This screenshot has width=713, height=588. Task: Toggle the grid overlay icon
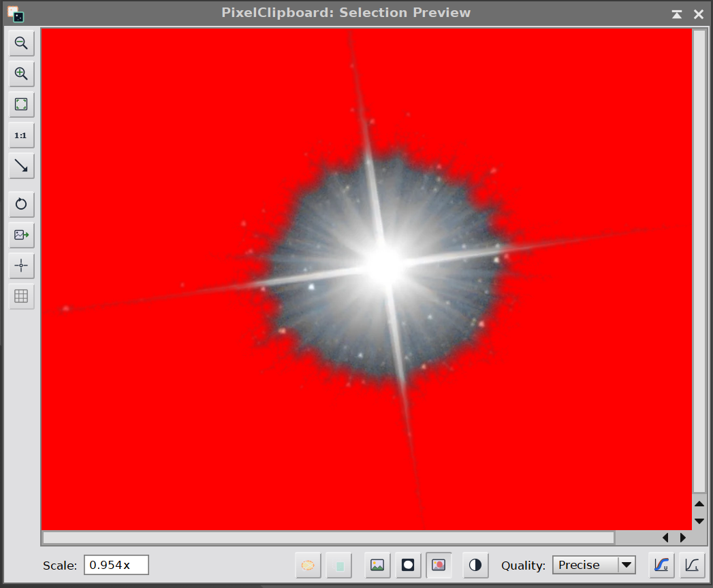[x=21, y=296]
